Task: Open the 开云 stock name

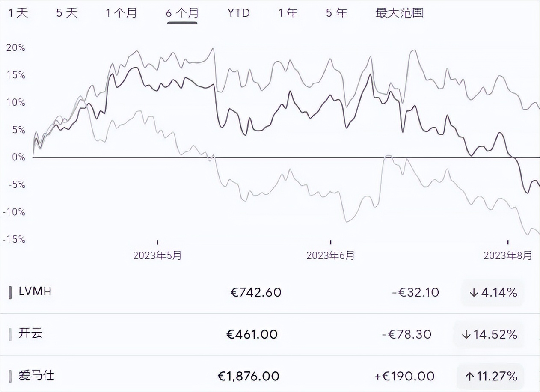Action: point(30,333)
